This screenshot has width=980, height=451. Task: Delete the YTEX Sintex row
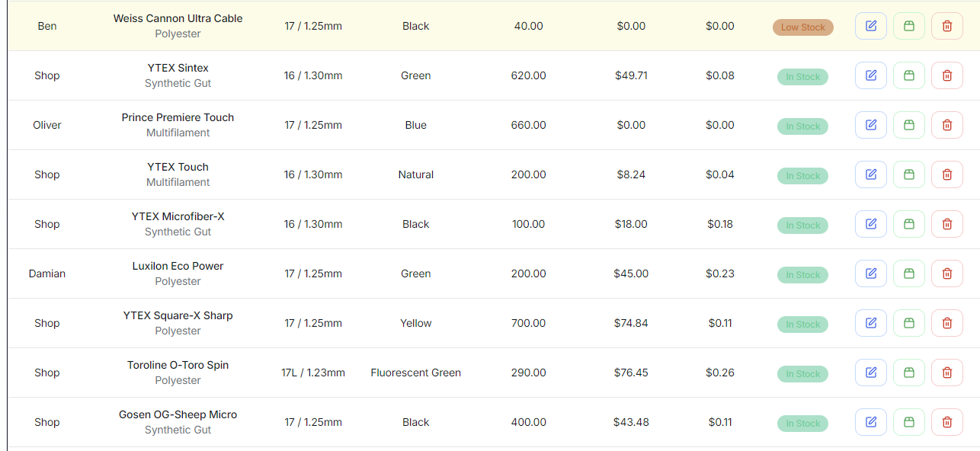tap(947, 75)
